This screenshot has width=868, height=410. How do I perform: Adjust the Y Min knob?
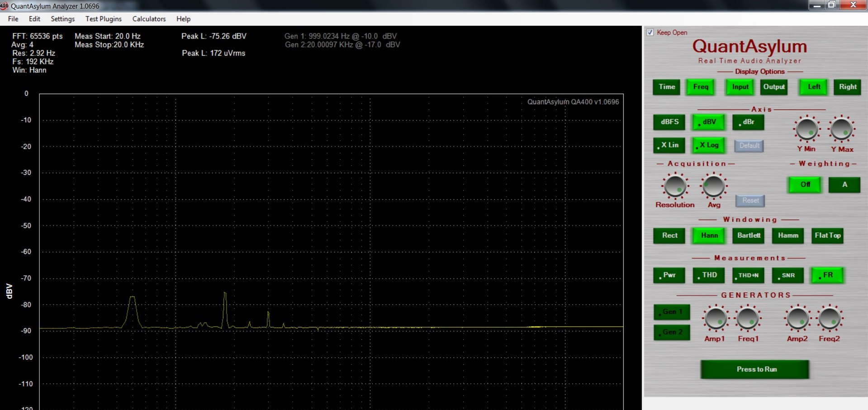pos(806,129)
